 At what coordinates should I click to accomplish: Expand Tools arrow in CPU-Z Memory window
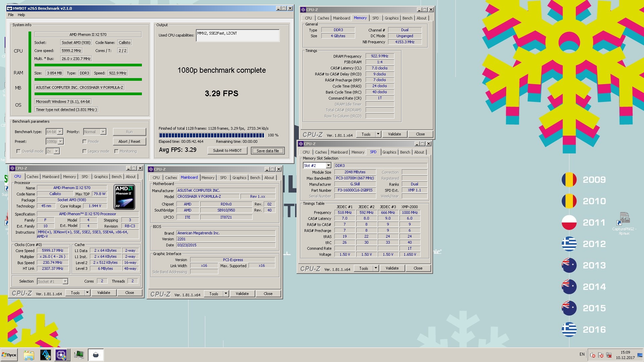(x=378, y=134)
